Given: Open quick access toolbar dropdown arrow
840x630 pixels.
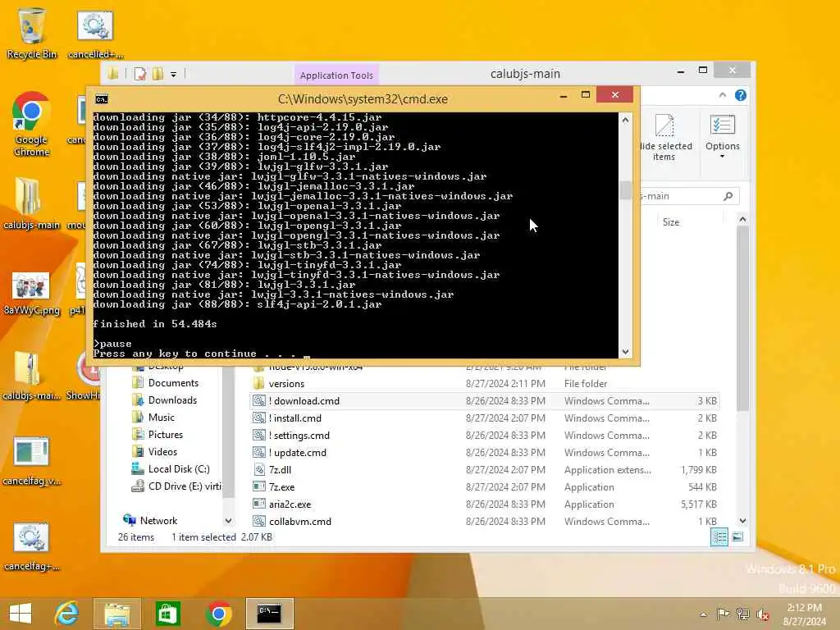Looking at the screenshot, I should 174,75.
